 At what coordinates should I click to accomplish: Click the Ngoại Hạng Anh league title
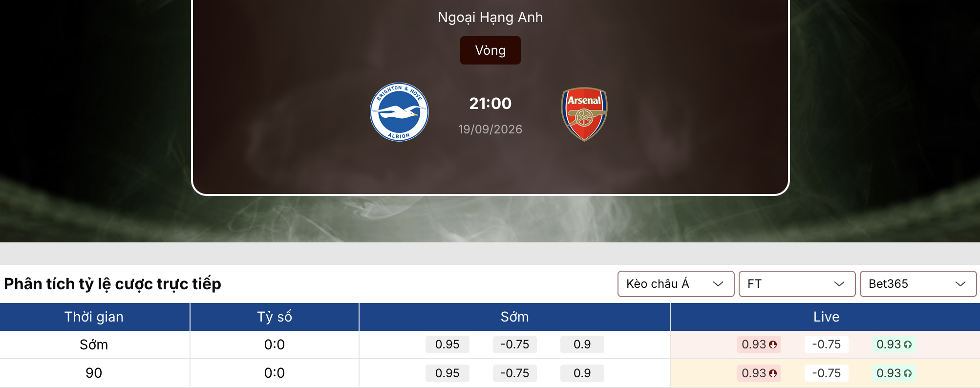(490, 18)
